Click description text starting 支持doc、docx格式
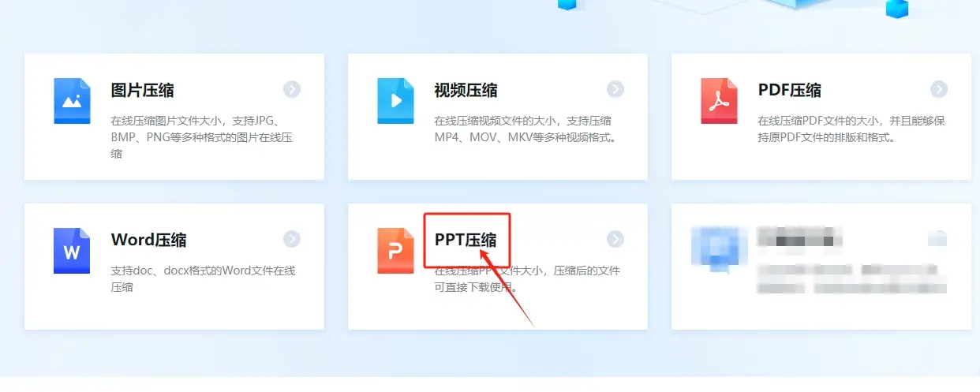 tap(203, 279)
